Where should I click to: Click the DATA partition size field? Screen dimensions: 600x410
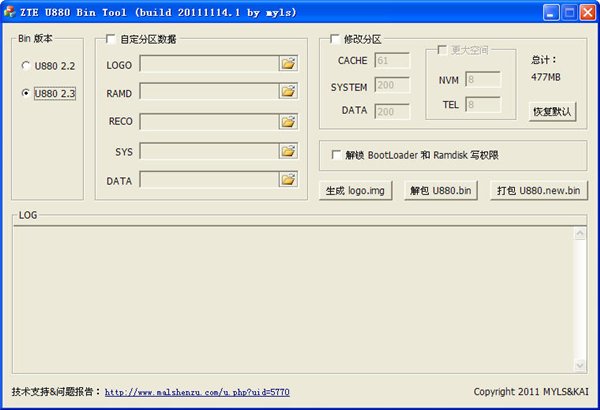392,111
